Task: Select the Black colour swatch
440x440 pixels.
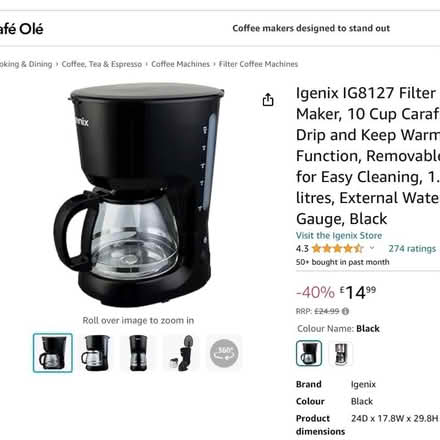Action: [x=309, y=353]
